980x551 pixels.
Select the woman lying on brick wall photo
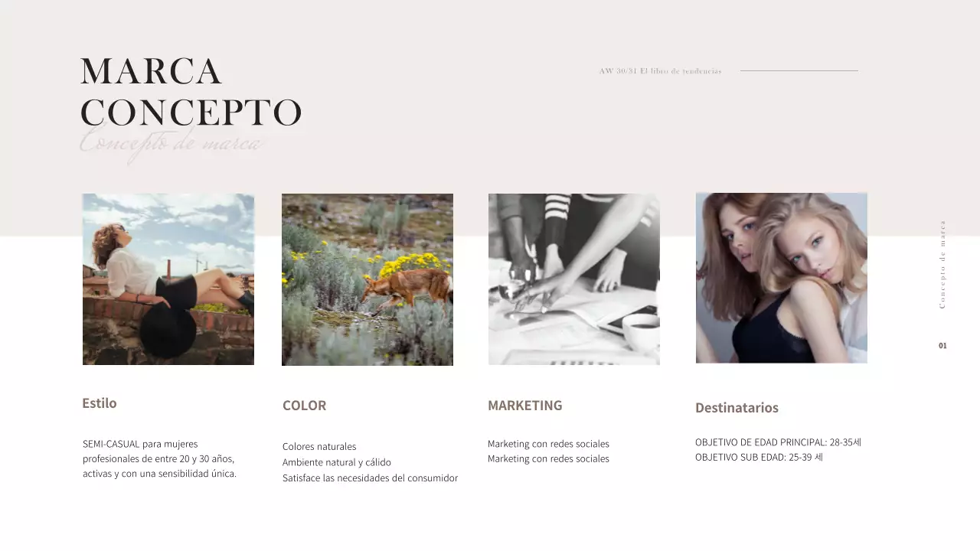pyautogui.click(x=168, y=279)
